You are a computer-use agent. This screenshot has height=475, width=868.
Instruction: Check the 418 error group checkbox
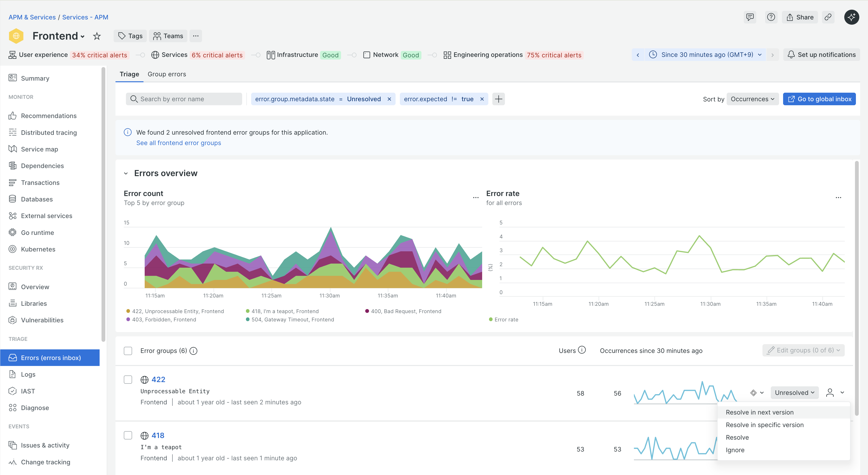pyautogui.click(x=128, y=435)
